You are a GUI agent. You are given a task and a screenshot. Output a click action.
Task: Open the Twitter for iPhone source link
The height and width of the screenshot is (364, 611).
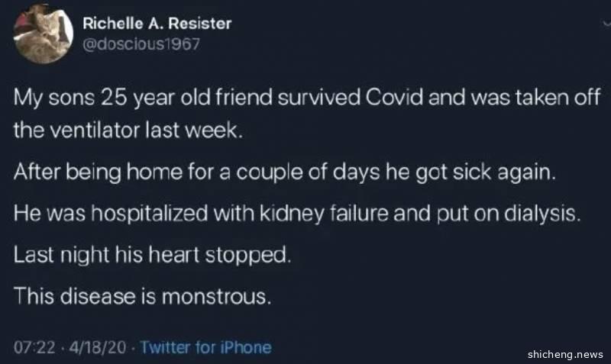(x=206, y=347)
